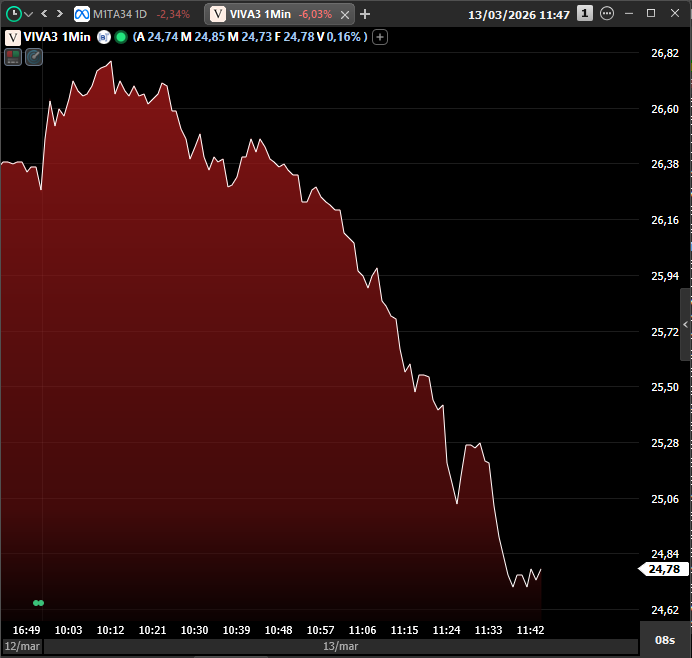Click the 13/mar date bar
The image size is (692, 658).
coord(341,647)
